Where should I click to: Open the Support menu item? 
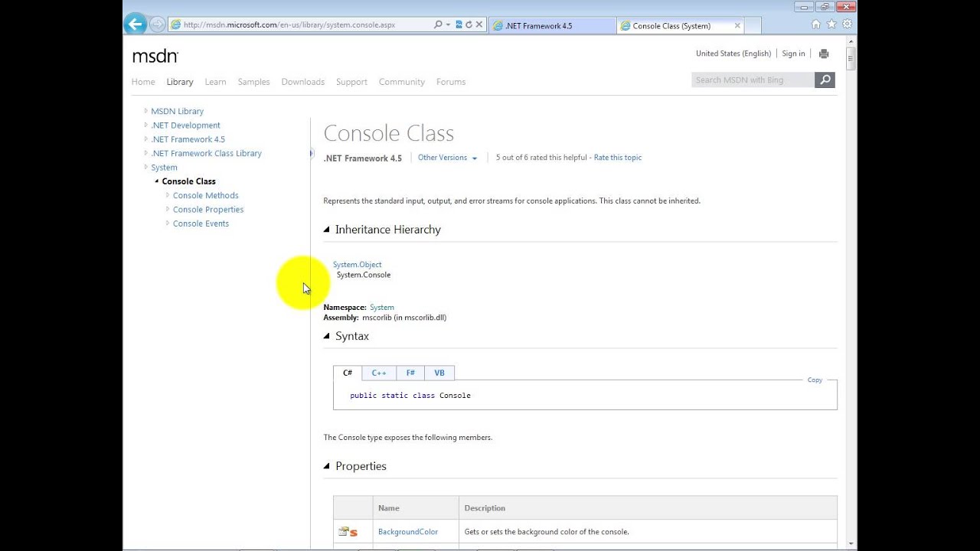click(x=351, y=82)
